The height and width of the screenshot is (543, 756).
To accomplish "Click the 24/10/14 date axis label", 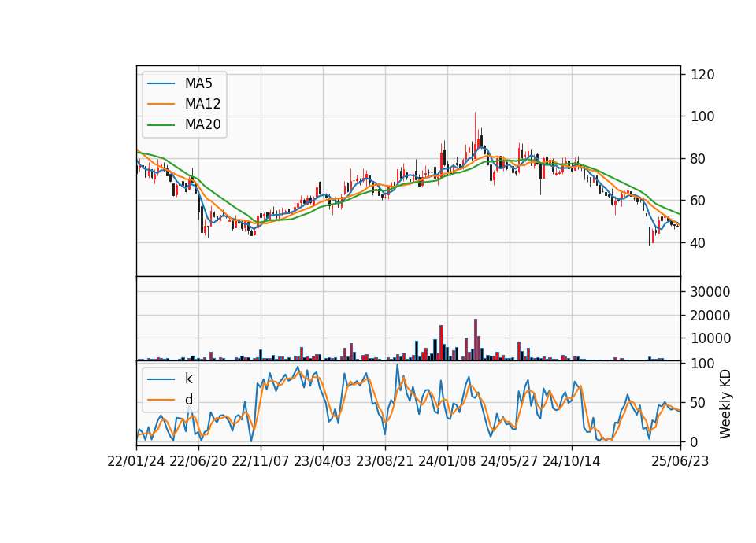I will point(572,461).
